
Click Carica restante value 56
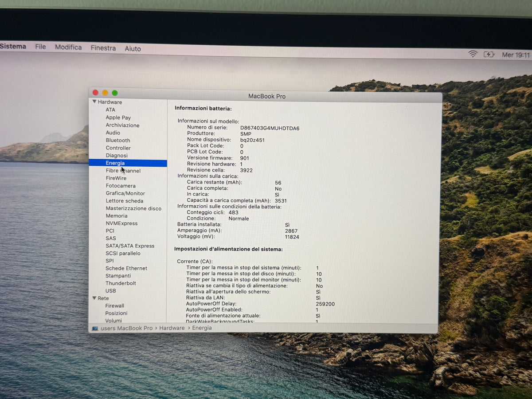278,183
